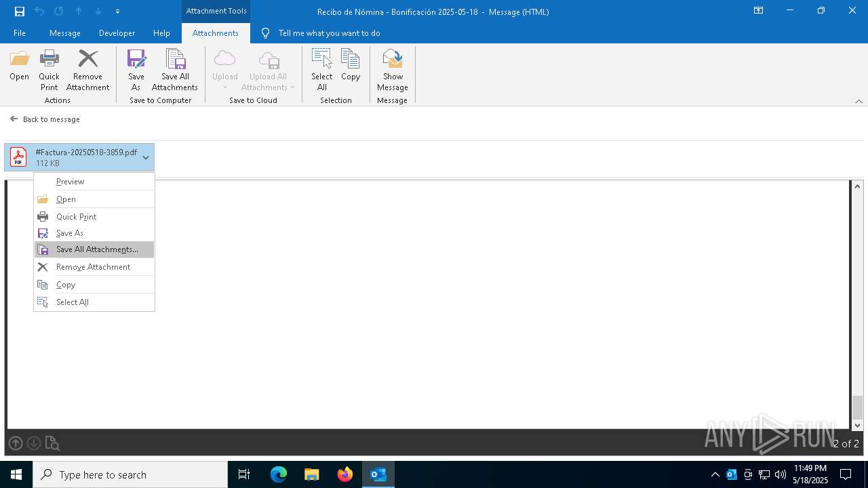Screen dimensions: 868x488
Task: Click the Upload cloud button
Action: pos(224,70)
